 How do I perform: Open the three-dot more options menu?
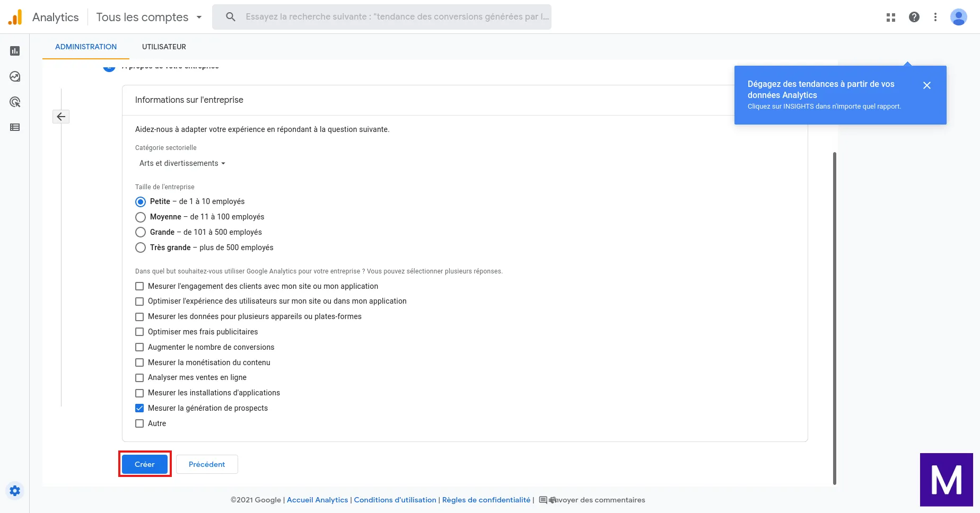pyautogui.click(x=935, y=17)
